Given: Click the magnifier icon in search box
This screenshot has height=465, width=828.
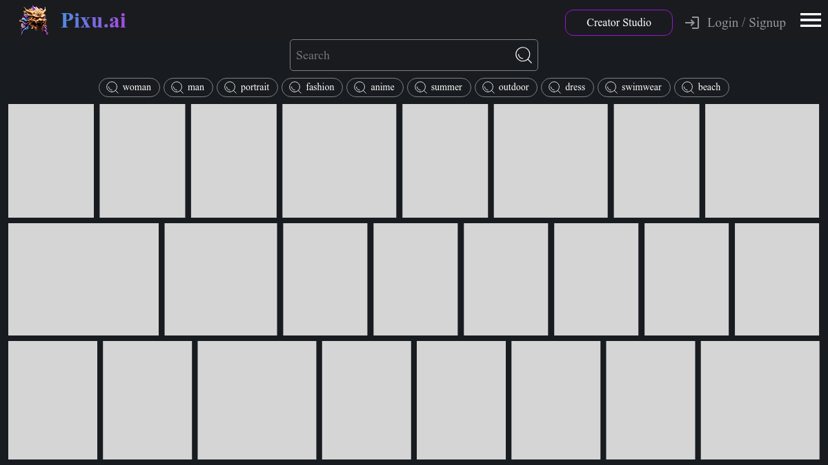Looking at the screenshot, I should [x=523, y=55].
